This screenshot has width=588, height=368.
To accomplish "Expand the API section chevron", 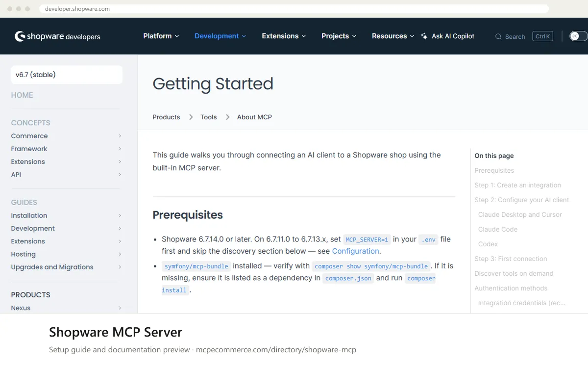I will pyautogui.click(x=120, y=175).
